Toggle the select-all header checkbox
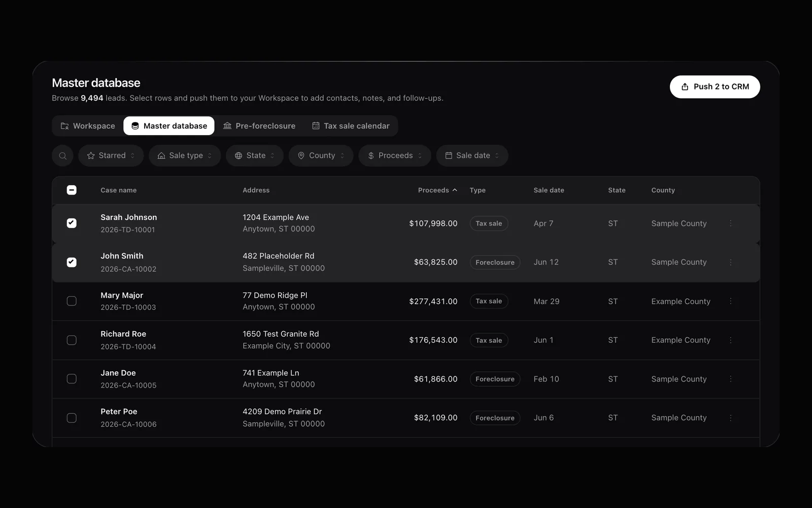 point(72,190)
